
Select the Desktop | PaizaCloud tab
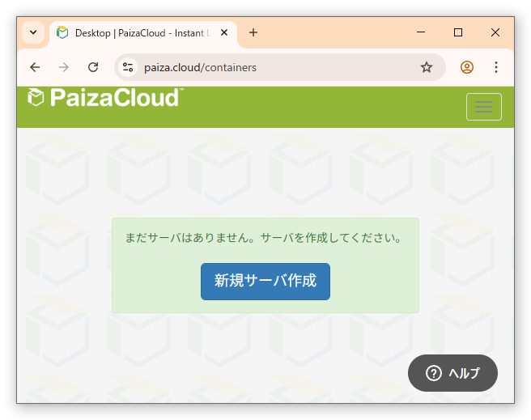[143, 33]
